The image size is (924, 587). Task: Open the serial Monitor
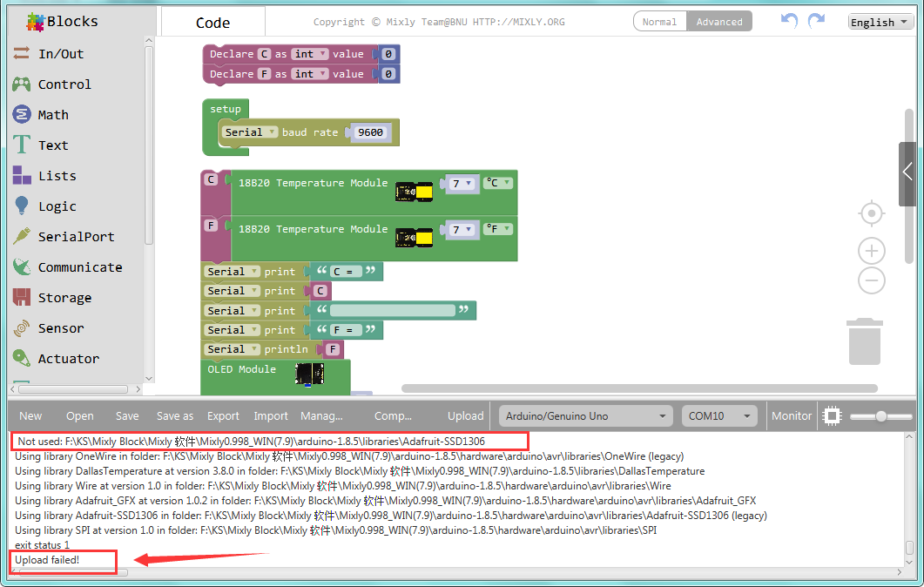(792, 416)
